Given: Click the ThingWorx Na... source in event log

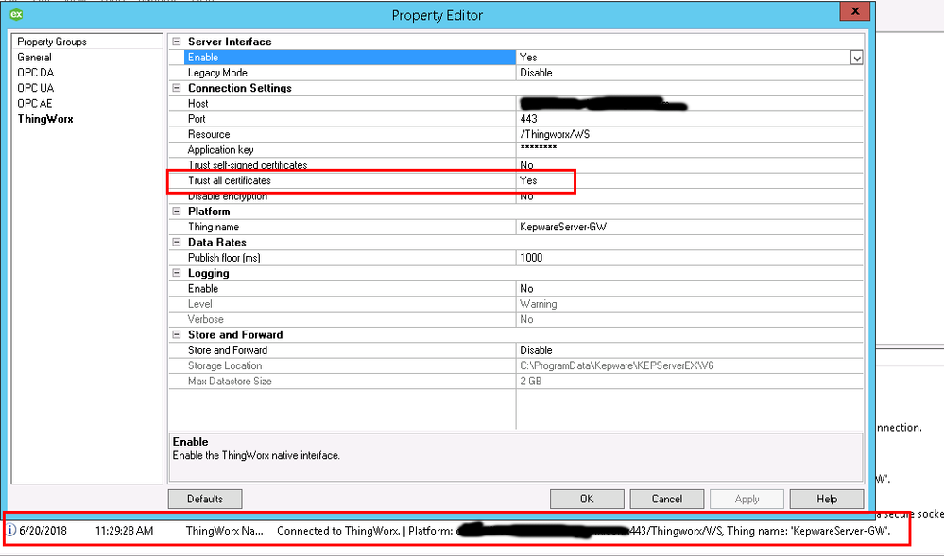Looking at the screenshot, I should [x=225, y=531].
